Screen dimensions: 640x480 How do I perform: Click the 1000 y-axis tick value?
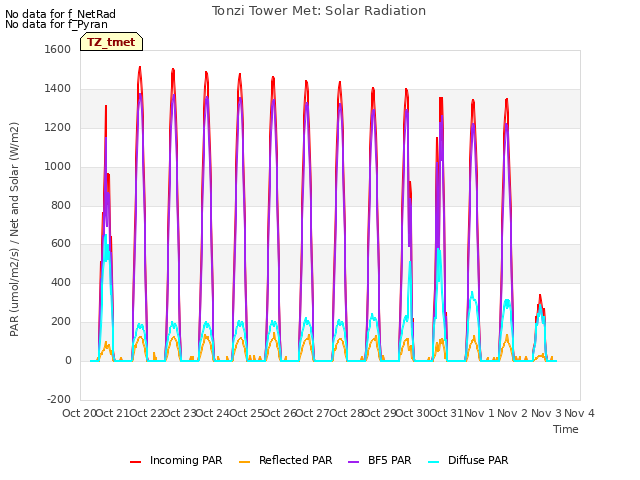(58, 166)
